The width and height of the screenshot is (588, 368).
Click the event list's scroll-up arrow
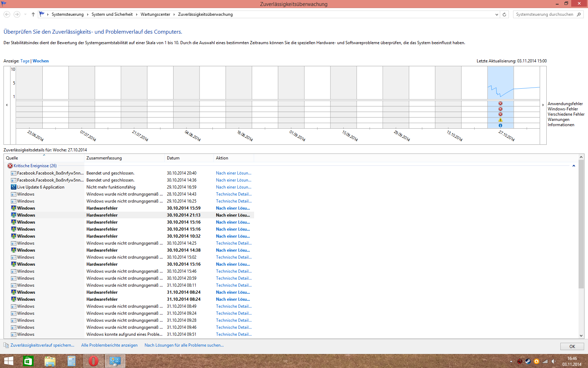pos(581,157)
